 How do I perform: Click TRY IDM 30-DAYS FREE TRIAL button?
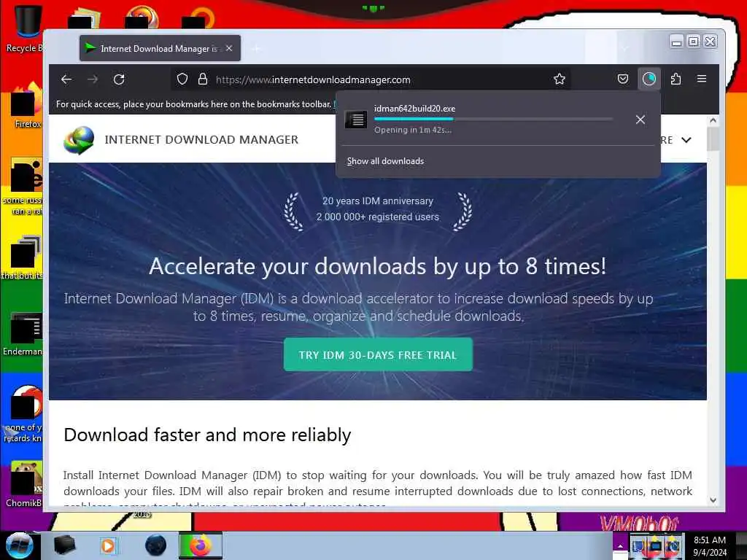click(x=378, y=355)
